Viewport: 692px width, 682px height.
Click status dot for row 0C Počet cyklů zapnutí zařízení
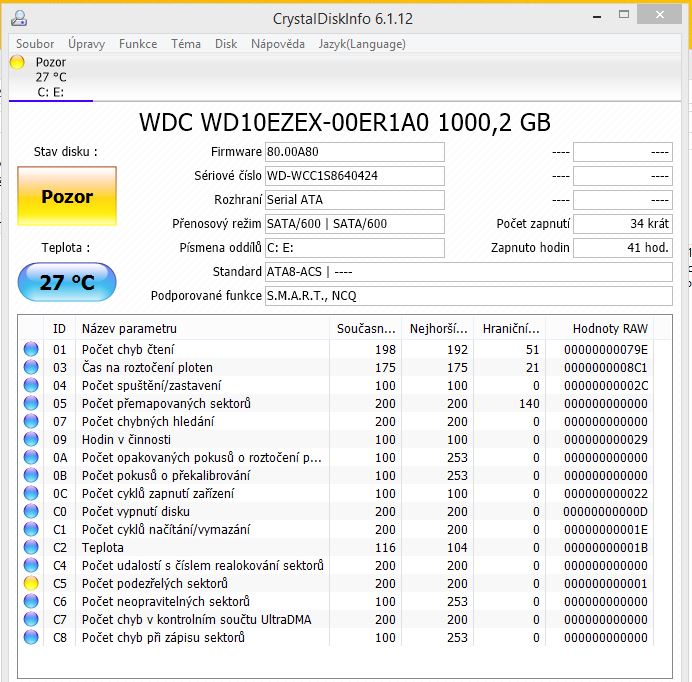[31, 493]
